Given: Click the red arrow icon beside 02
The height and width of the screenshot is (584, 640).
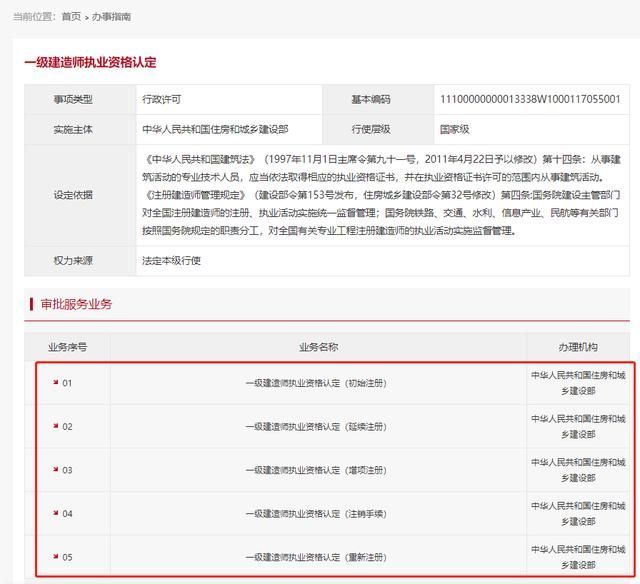Looking at the screenshot, I should (56, 426).
